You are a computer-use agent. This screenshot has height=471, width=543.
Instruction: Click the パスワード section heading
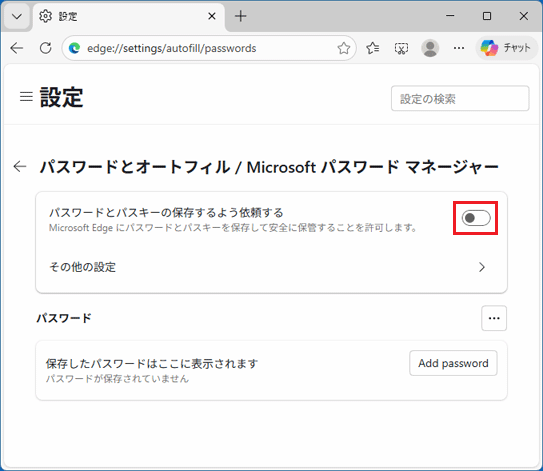[64, 318]
